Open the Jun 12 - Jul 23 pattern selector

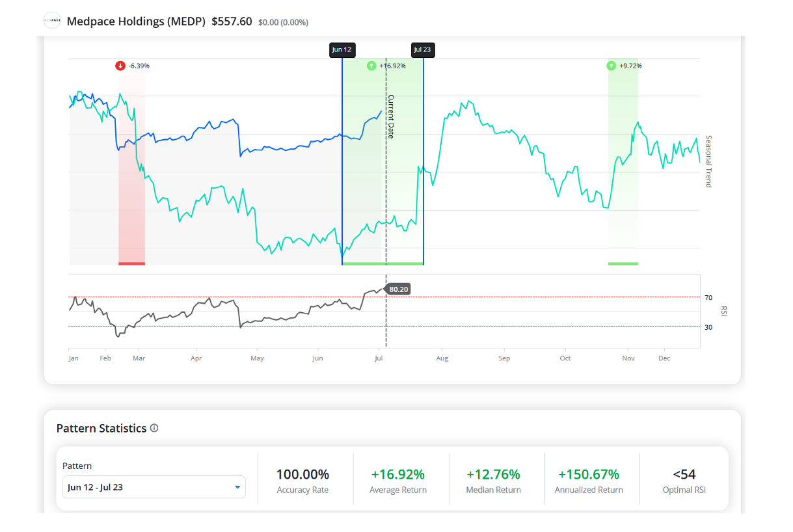click(x=154, y=486)
